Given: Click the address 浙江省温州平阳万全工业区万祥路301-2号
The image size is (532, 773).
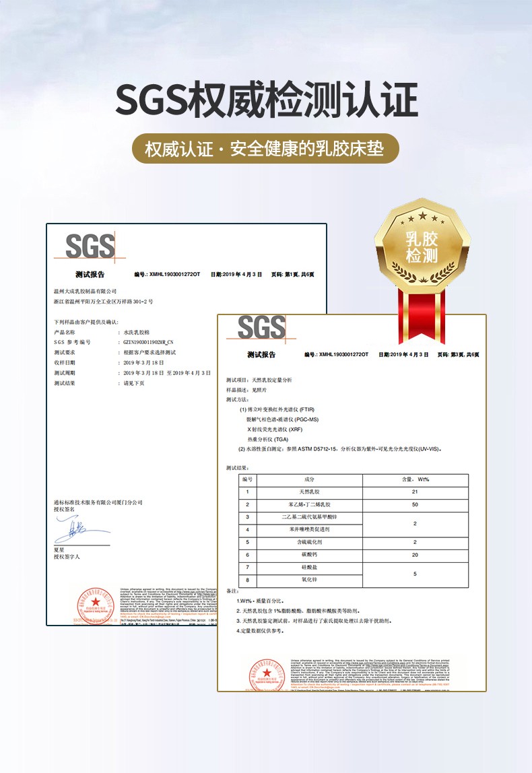Looking at the screenshot, I should pyautogui.click(x=104, y=301).
